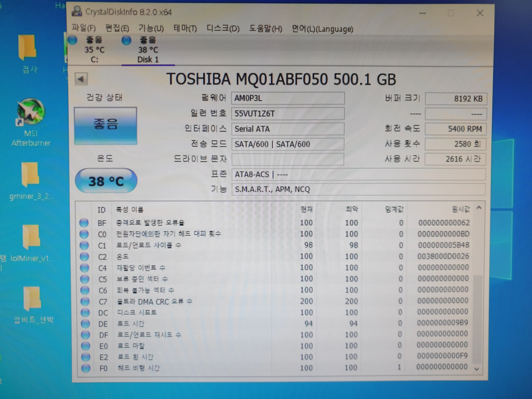
Task: Open the 기능(U) menu
Action: coord(151,28)
